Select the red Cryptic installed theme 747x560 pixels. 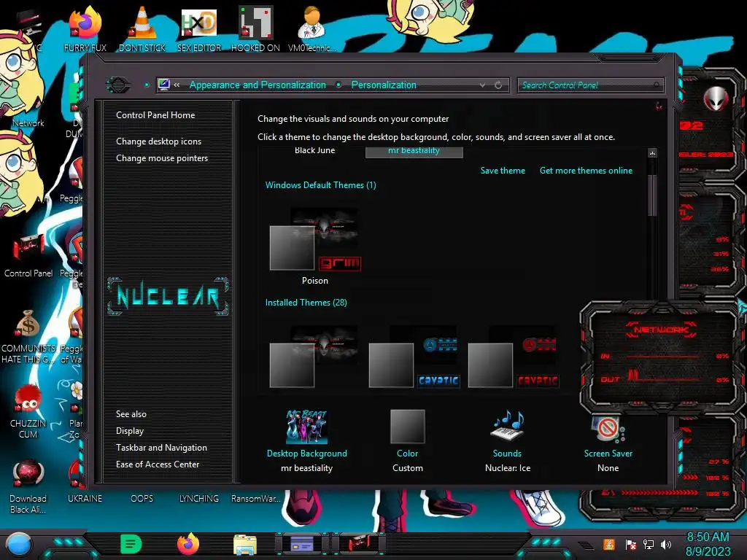513,357
